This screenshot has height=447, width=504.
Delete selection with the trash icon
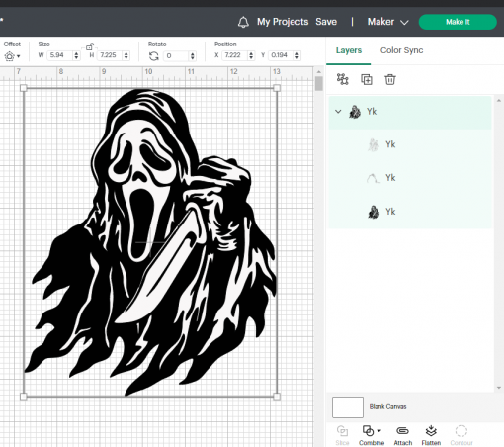(390, 79)
